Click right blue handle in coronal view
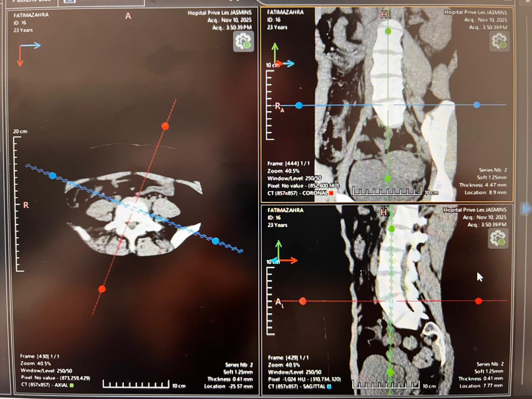This screenshot has width=532, height=399. click(x=477, y=105)
